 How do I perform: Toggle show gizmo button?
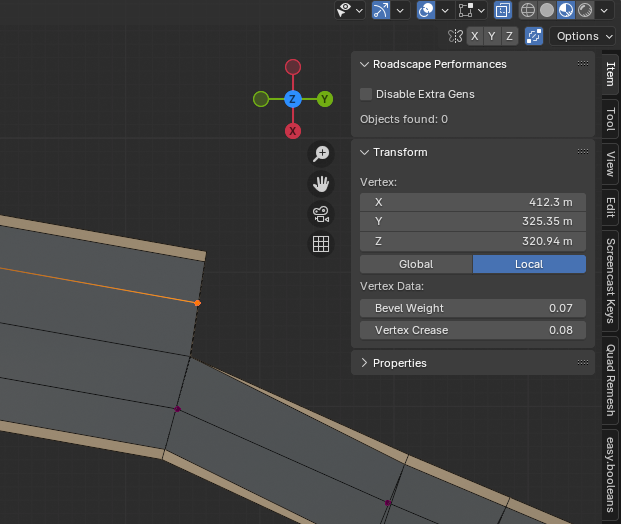coord(380,10)
